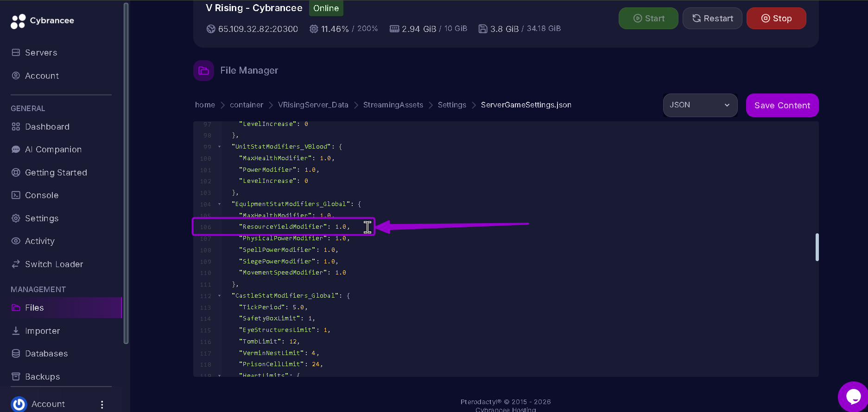The image size is (868, 412).
Task: Open Activity eye icon
Action: click(x=16, y=241)
